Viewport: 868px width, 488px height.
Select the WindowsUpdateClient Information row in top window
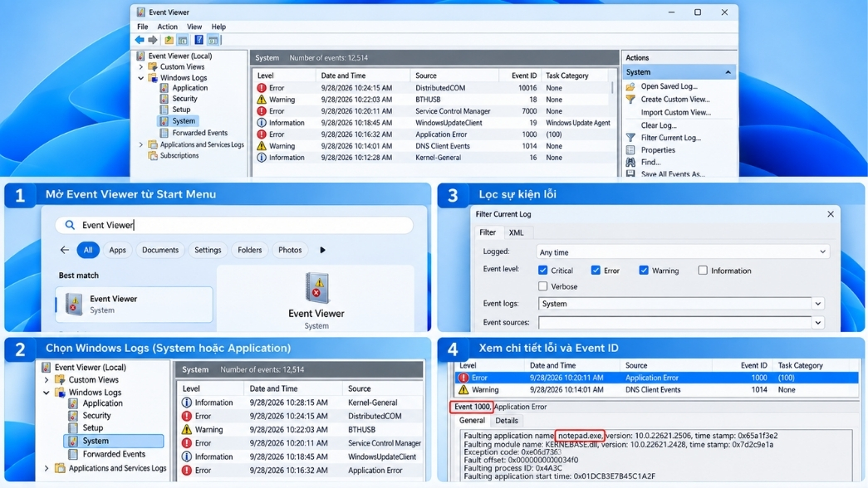point(433,123)
